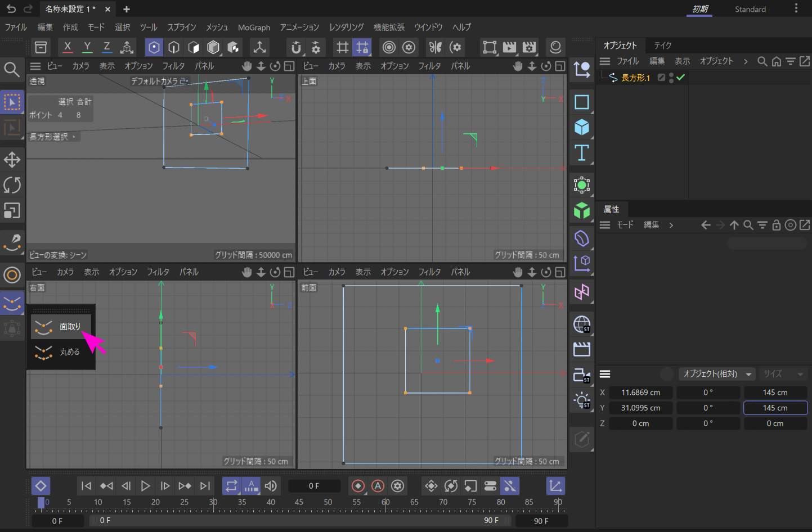This screenshot has width=812, height=532.
Task: Click the Text spline tool icon
Action: pyautogui.click(x=581, y=153)
